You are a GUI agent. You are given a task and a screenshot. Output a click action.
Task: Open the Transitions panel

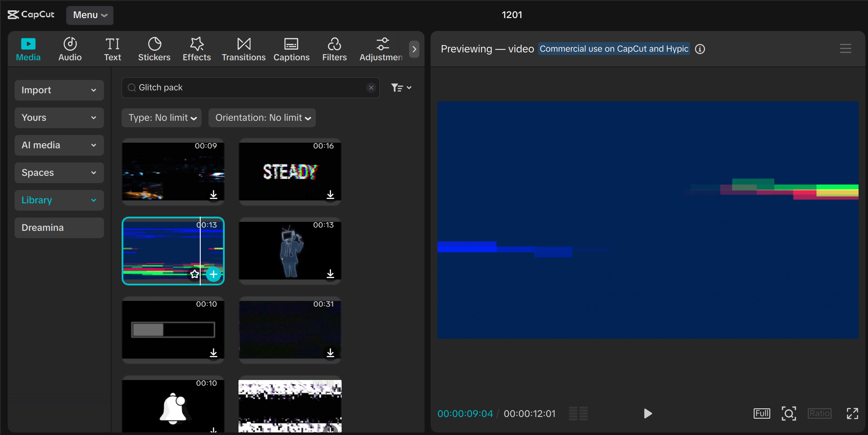(x=243, y=49)
